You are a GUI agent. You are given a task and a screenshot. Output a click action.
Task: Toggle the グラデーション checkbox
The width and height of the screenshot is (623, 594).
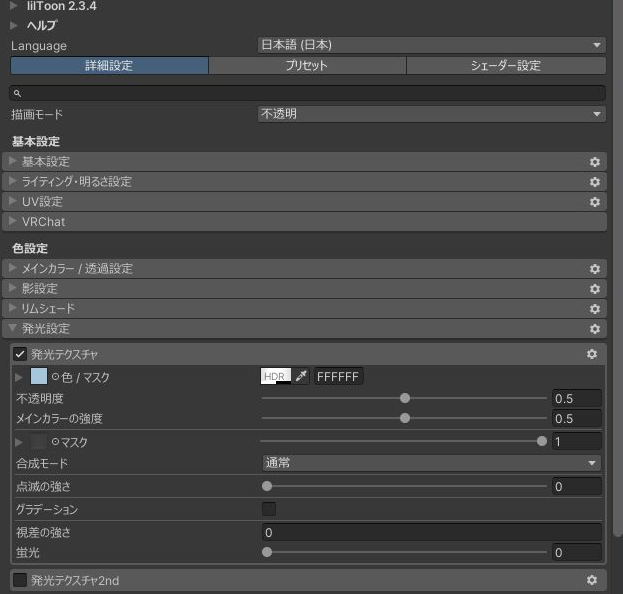(x=269, y=509)
